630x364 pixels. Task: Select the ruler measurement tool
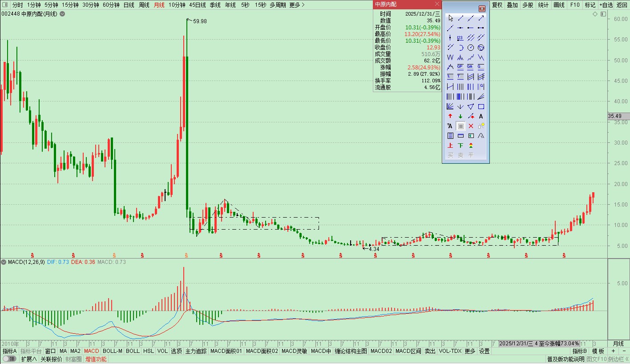tap(460, 136)
